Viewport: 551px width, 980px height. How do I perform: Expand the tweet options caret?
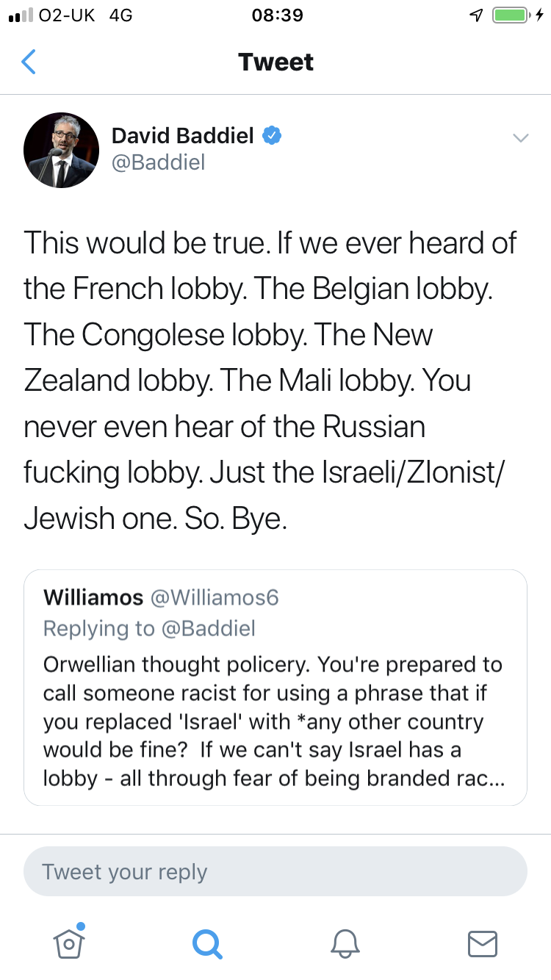tap(520, 137)
